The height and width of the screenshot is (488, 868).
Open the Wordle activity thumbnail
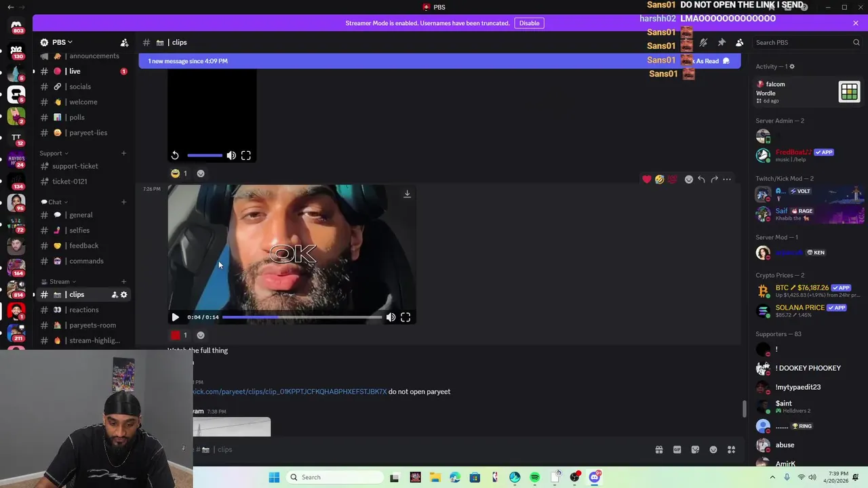pyautogui.click(x=849, y=91)
